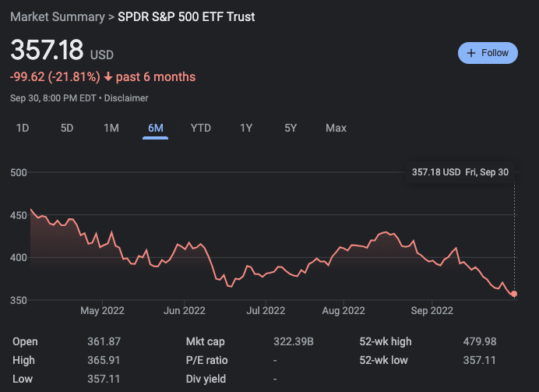Click the chart line near Jun 2022

(x=184, y=246)
